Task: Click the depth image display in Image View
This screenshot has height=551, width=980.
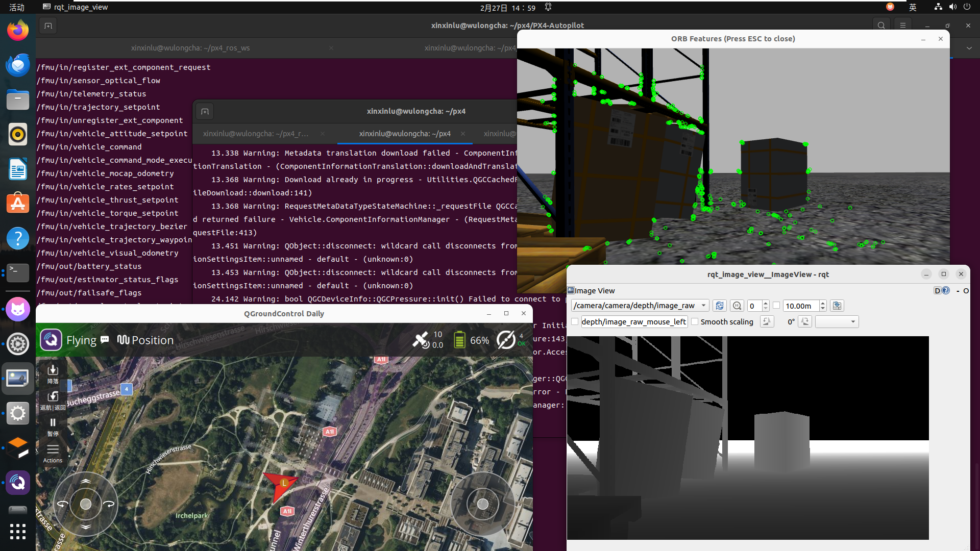Action: pos(748,438)
